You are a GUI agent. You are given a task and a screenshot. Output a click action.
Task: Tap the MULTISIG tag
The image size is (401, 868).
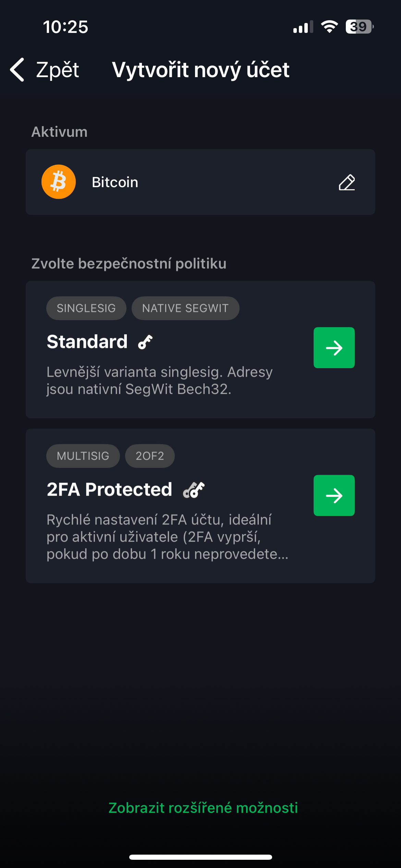(x=83, y=456)
